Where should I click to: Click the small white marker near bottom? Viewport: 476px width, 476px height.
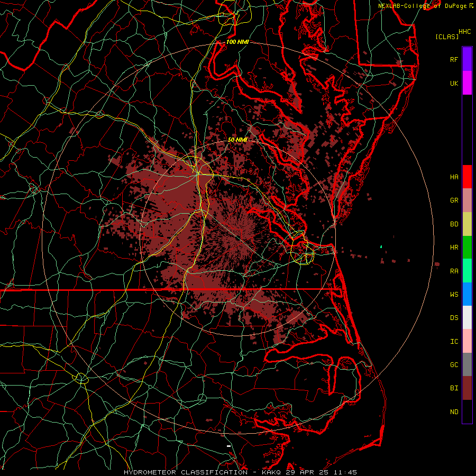(228, 446)
